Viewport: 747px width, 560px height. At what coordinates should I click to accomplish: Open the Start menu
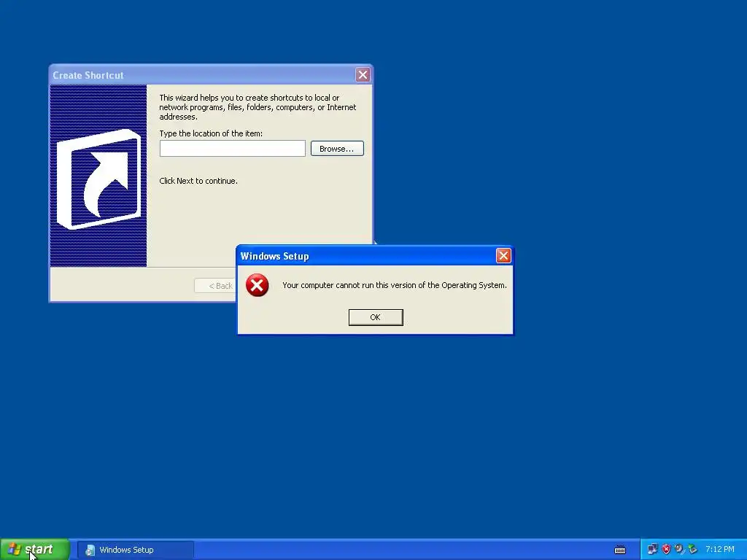coord(35,550)
